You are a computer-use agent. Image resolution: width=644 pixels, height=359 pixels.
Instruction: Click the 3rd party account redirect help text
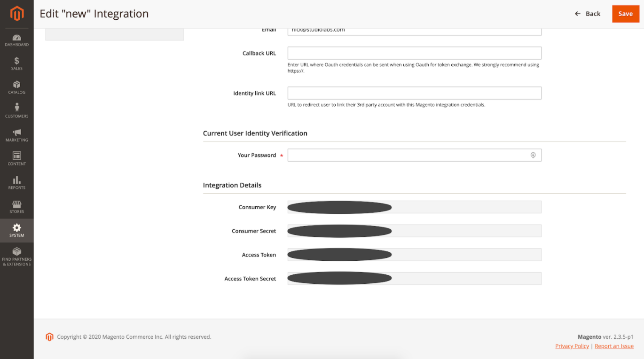(x=386, y=105)
